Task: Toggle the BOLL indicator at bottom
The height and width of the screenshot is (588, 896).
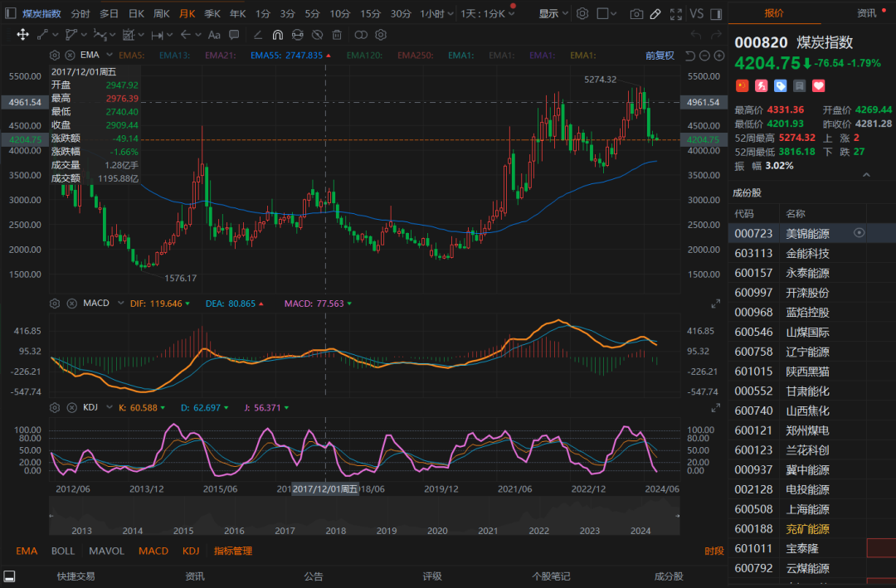Action: click(x=63, y=551)
